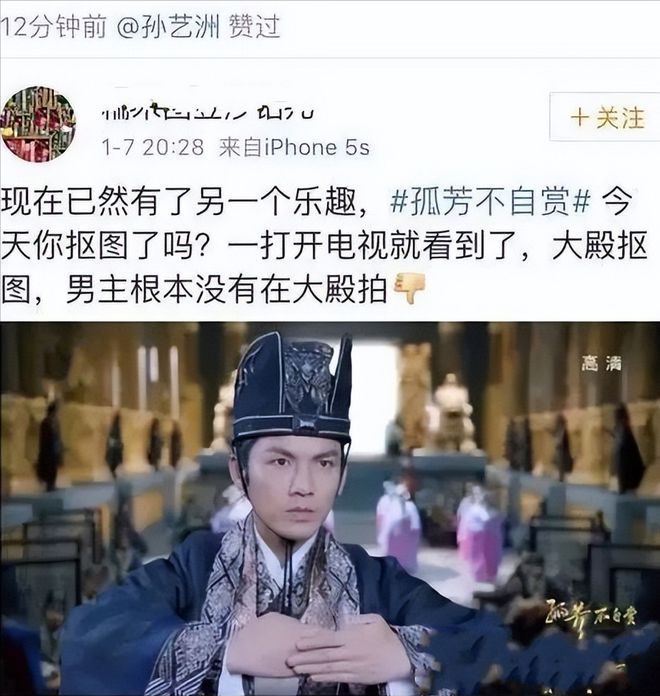Tap the 赞过 liked-by label

pos(255,26)
